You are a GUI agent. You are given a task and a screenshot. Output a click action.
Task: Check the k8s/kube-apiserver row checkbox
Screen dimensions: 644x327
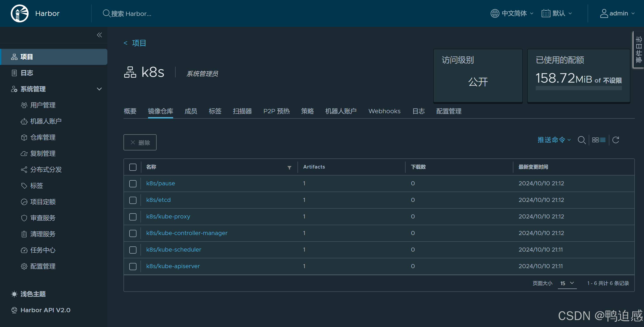click(133, 266)
